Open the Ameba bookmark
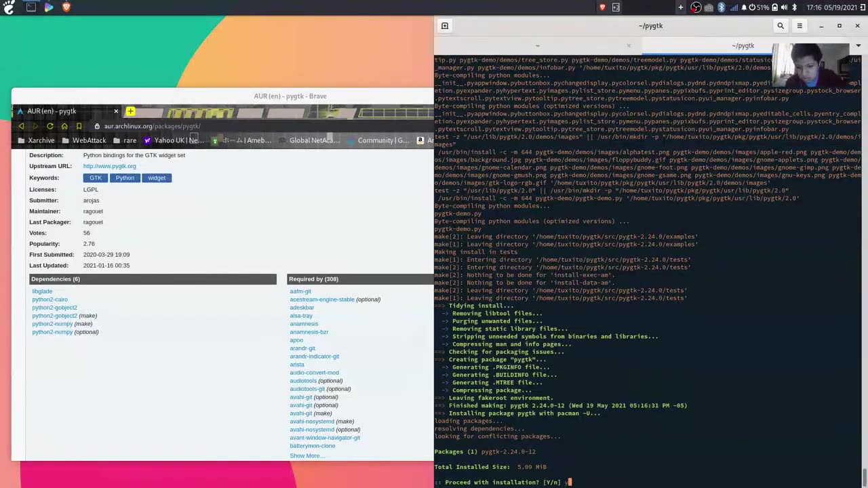Screen dimensions: 868x488 pyautogui.click(x=241, y=140)
